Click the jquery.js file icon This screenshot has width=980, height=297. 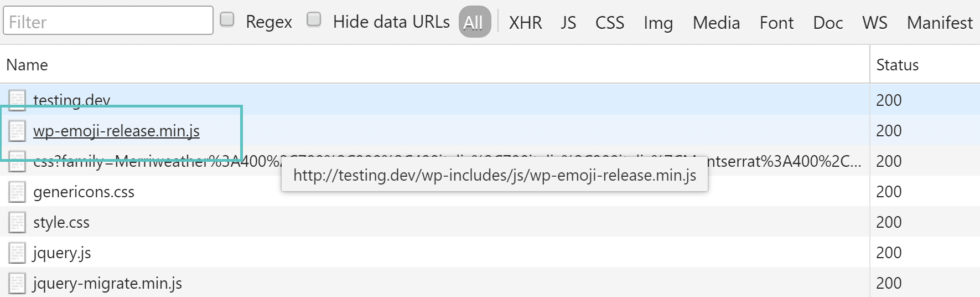click(17, 253)
